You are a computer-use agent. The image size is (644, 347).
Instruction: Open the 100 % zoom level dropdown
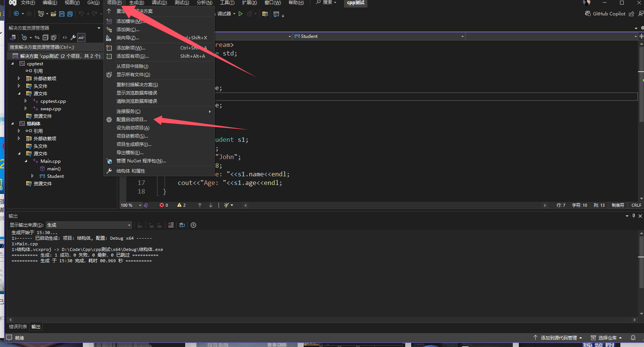140,205
